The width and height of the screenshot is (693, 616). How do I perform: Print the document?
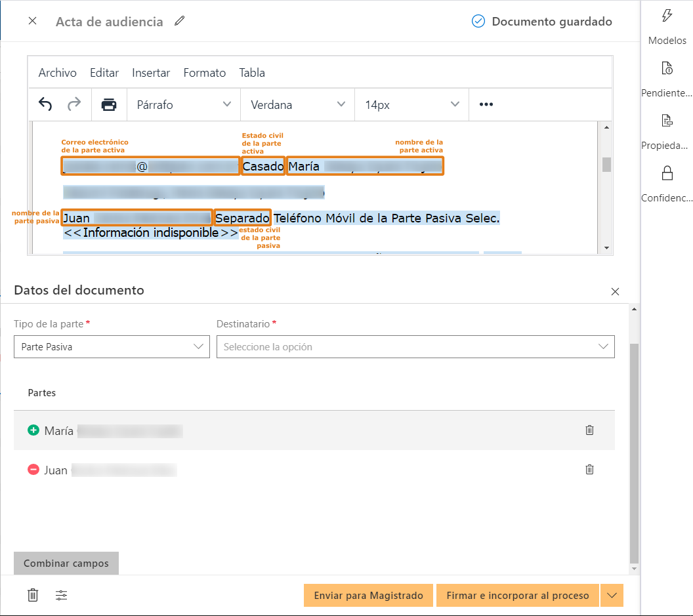(x=109, y=105)
